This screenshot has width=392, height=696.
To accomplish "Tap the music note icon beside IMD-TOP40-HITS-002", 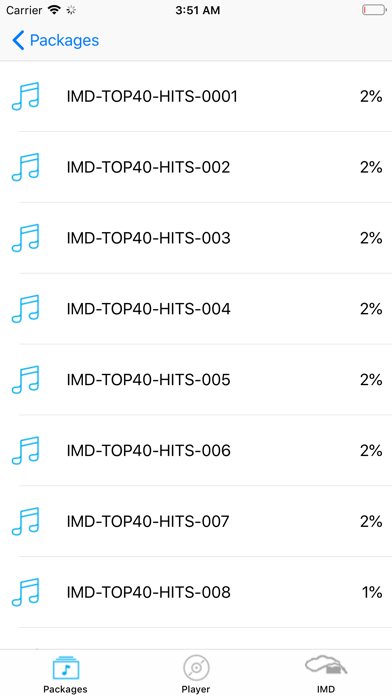I will pos(25,167).
